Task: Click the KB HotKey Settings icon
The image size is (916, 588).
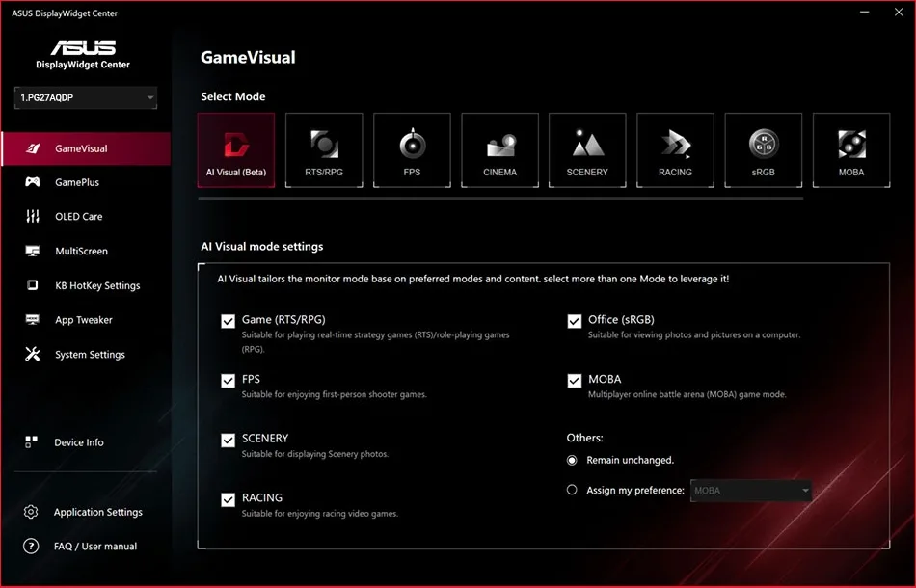Action: pos(33,285)
